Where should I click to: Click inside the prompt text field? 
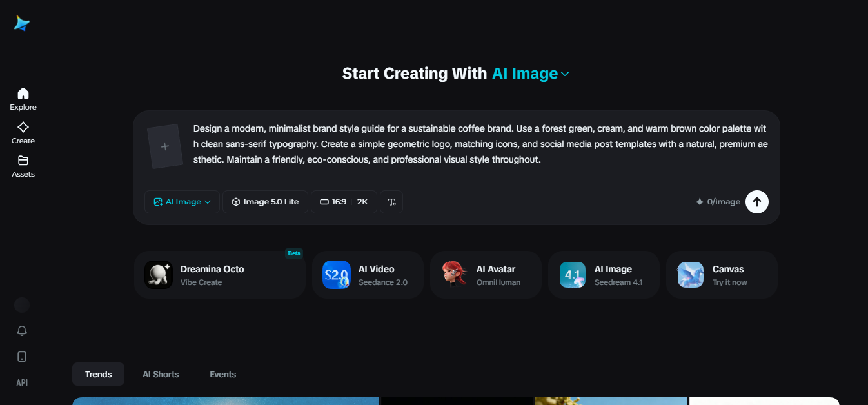tap(480, 144)
